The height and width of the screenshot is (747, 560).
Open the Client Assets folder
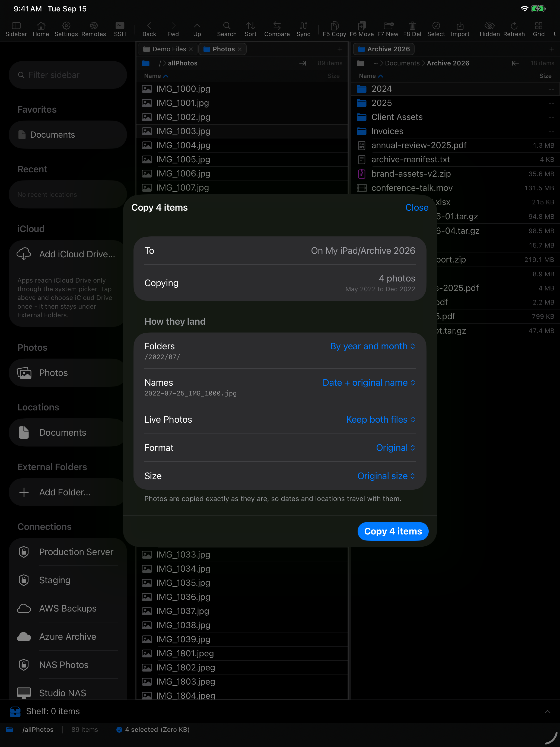tap(455, 117)
